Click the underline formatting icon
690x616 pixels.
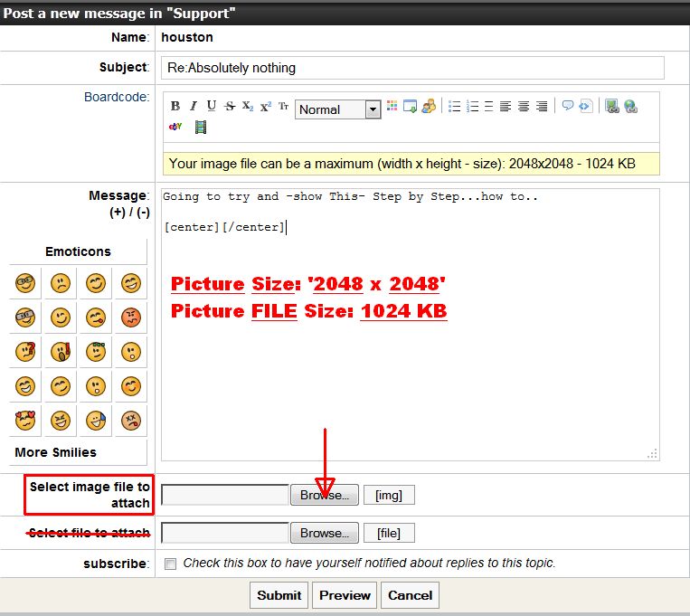pyautogui.click(x=211, y=106)
